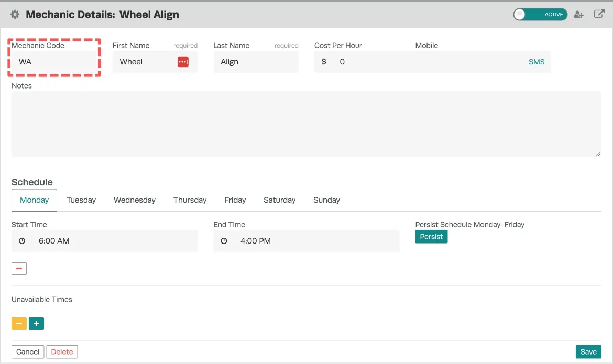The width and height of the screenshot is (613, 364).
Task: Click the dollar sign in Cost Per Hour
Action: 324,62
